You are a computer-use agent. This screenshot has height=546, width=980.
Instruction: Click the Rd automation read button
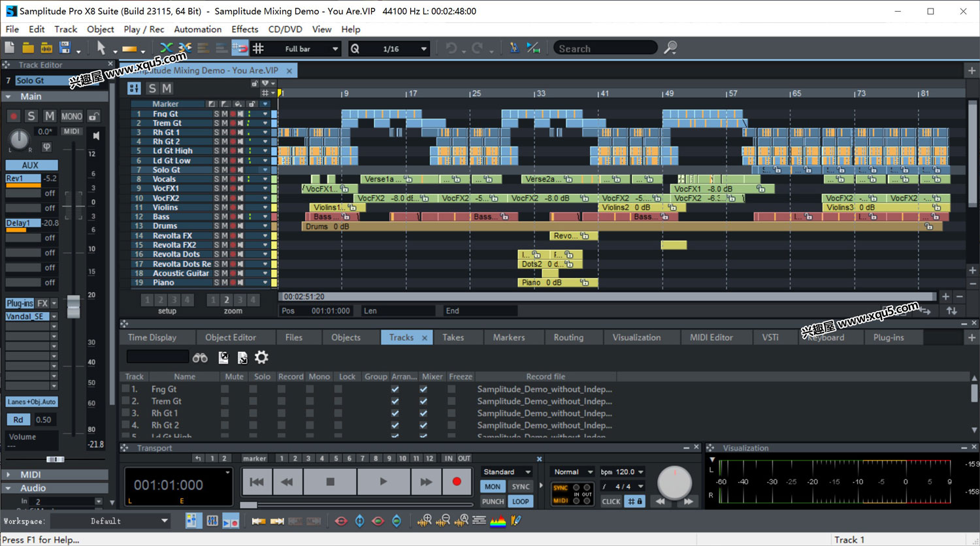click(x=18, y=420)
